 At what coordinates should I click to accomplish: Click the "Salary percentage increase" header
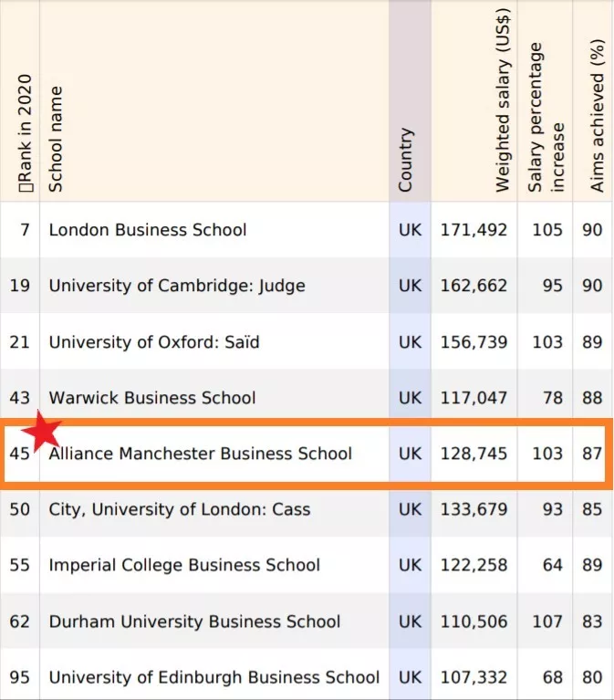click(546, 117)
